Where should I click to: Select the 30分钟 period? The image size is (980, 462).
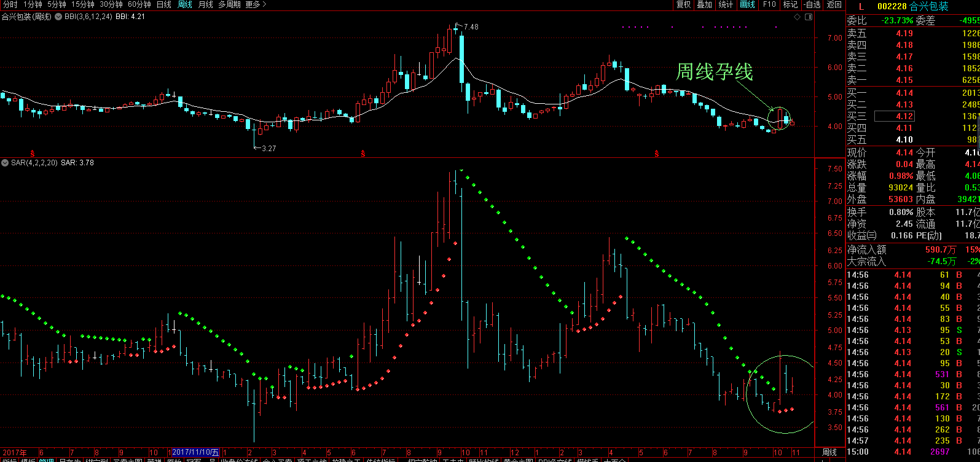[x=111, y=4]
